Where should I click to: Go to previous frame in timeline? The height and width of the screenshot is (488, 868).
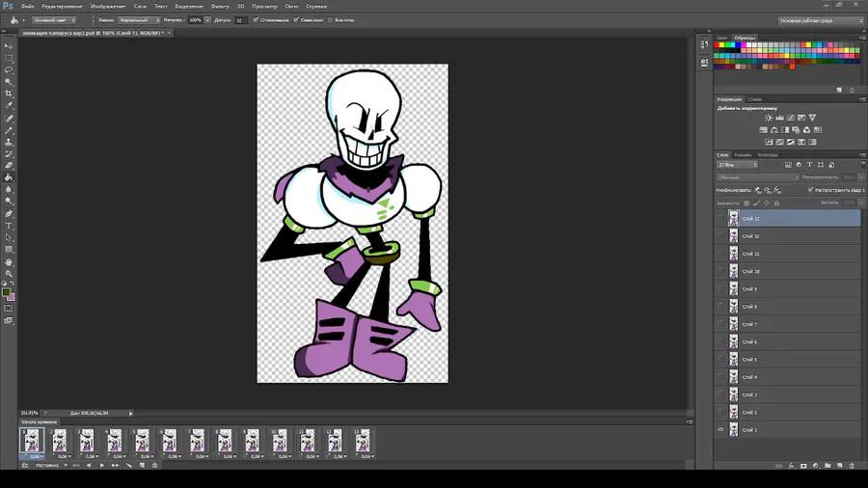click(x=89, y=465)
